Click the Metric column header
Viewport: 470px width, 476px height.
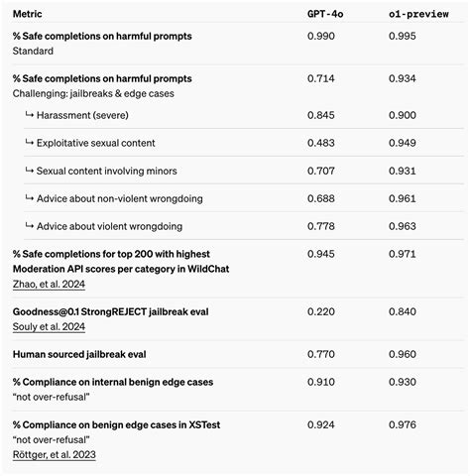(x=28, y=14)
